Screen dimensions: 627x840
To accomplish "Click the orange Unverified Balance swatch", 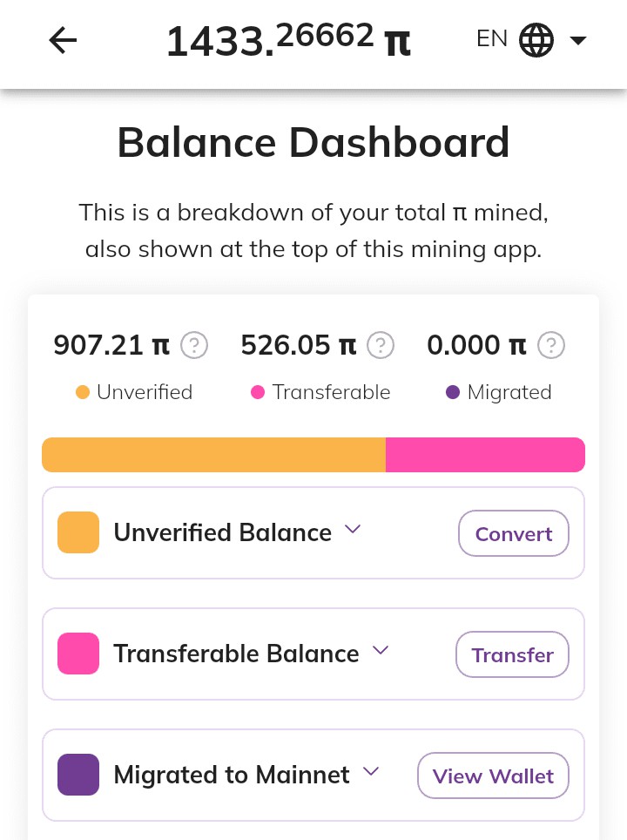I will pos(78,532).
